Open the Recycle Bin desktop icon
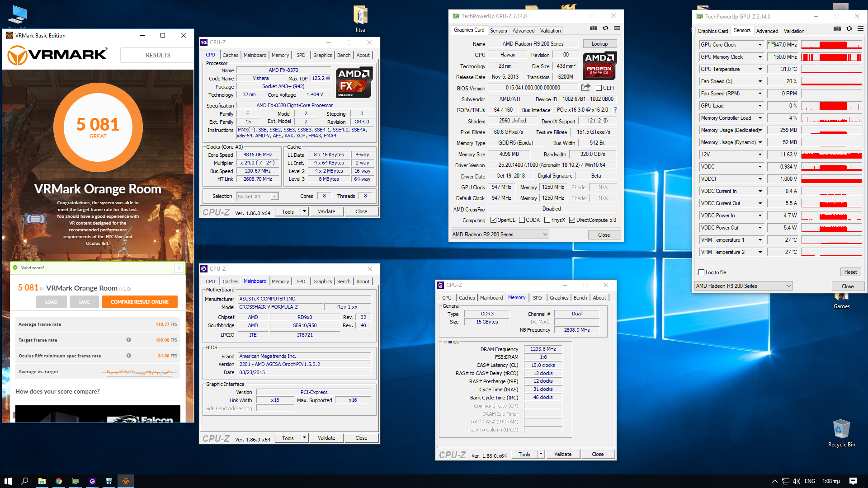The height and width of the screenshot is (488, 868). click(x=841, y=433)
